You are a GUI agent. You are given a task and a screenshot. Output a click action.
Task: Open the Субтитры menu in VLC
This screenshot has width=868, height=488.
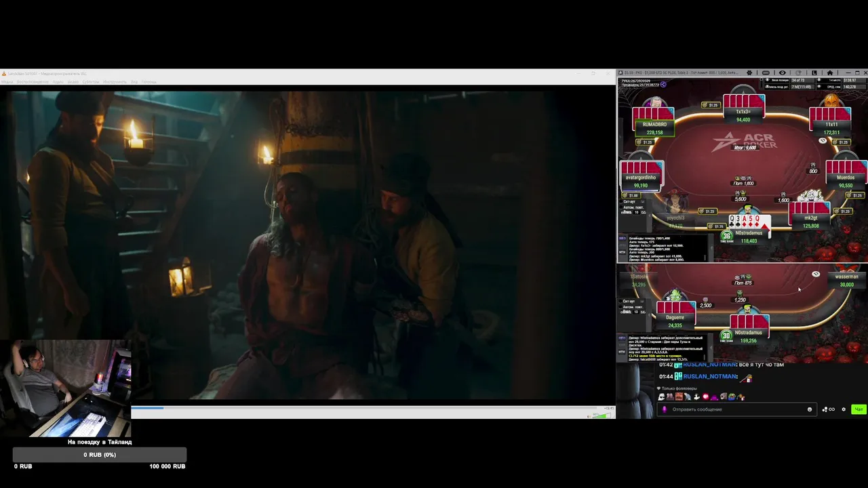pos(91,81)
